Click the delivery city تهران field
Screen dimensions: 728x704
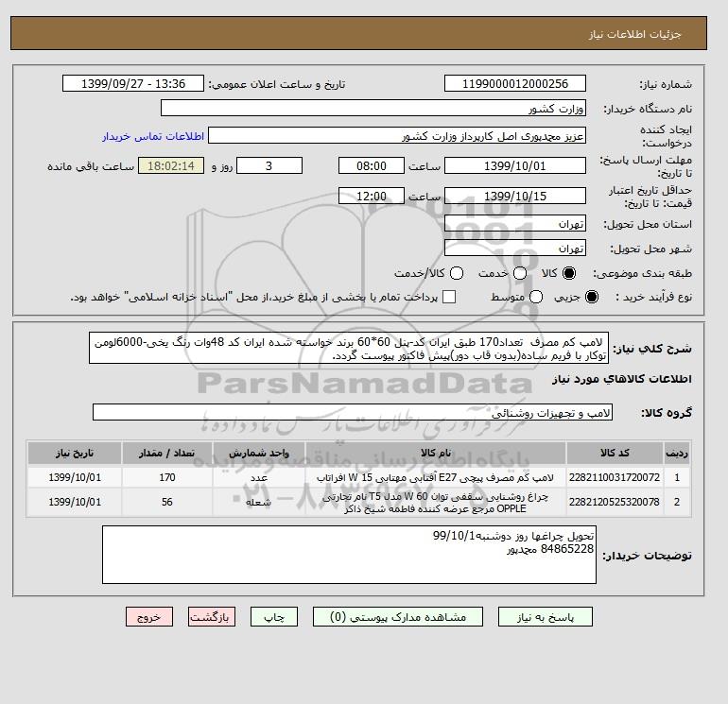pos(515,248)
